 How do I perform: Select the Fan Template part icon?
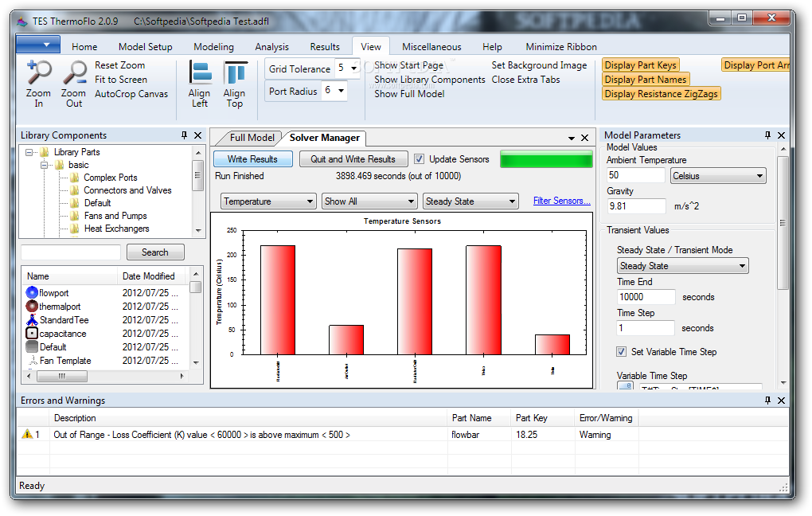pos(32,360)
